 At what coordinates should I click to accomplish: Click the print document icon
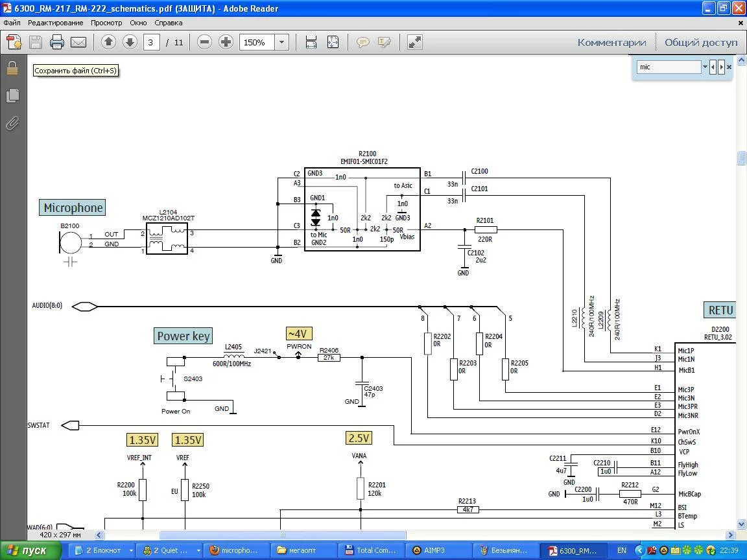click(x=57, y=43)
